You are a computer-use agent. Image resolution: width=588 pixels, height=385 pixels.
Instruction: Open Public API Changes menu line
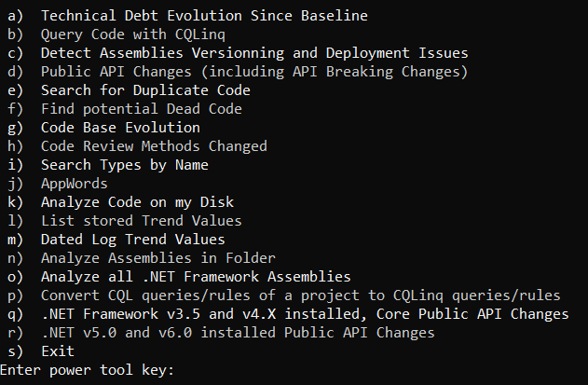tap(253, 71)
